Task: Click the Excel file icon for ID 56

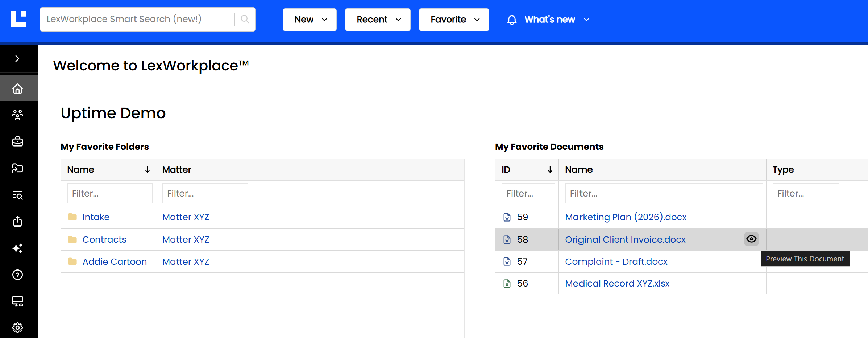Action: 507,284
